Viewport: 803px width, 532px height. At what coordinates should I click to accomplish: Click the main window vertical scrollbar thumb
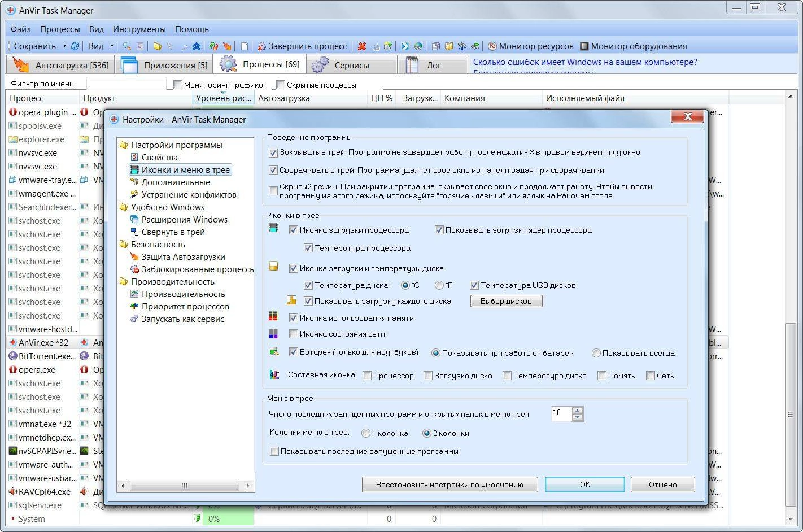click(x=791, y=415)
